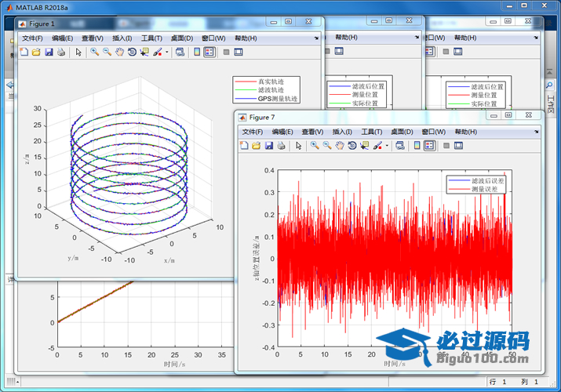Expand the brush color dropdown in Figure 7
This screenshot has height=392, width=561.
coord(386,146)
